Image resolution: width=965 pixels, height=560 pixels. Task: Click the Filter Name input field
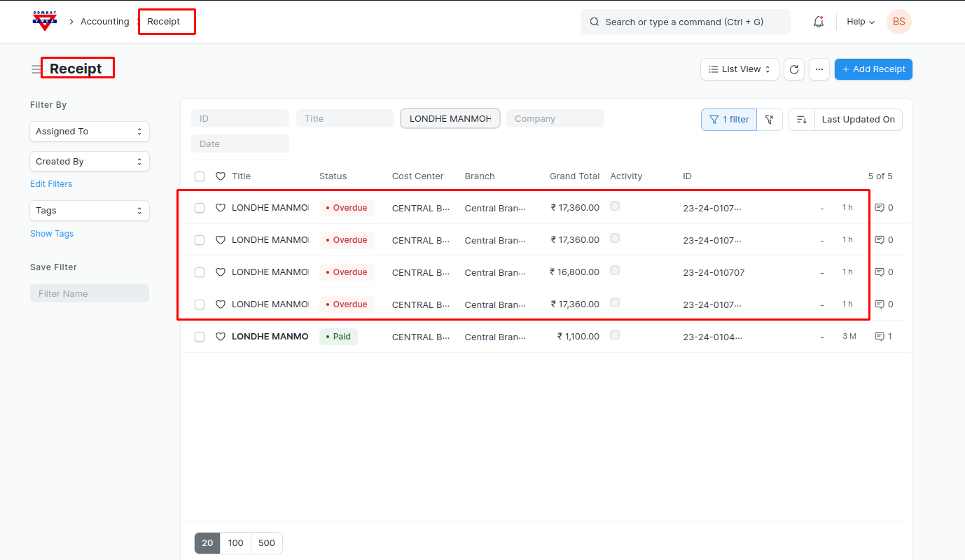coord(89,293)
